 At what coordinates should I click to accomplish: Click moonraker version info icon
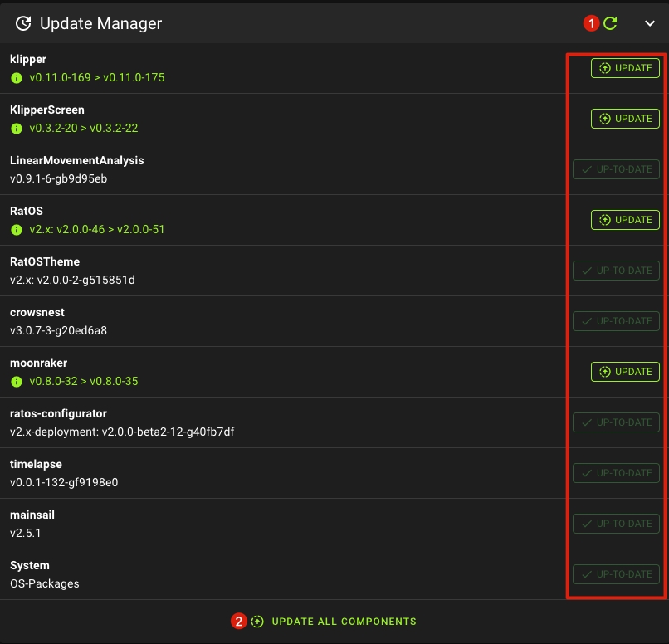[x=16, y=382]
